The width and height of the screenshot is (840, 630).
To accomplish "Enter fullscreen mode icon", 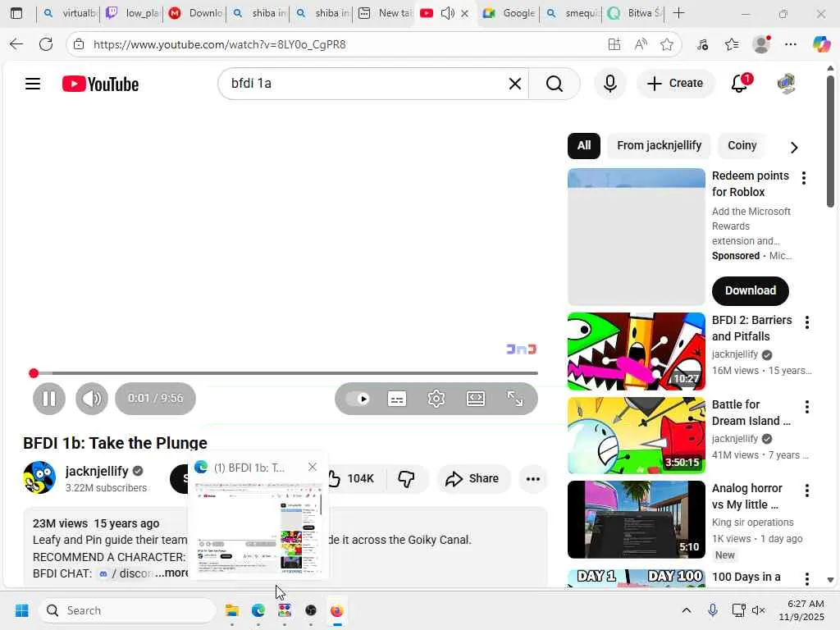I will 515,399.
